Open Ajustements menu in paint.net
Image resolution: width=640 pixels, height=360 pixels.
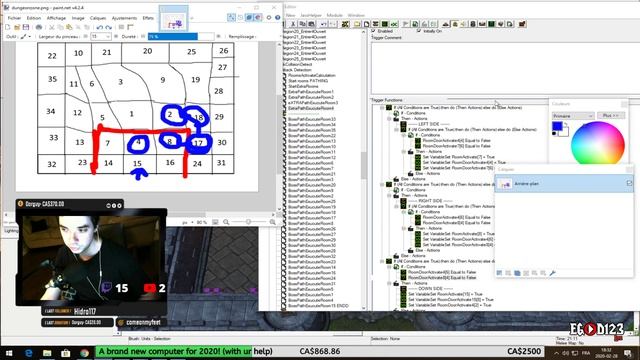click(124, 18)
